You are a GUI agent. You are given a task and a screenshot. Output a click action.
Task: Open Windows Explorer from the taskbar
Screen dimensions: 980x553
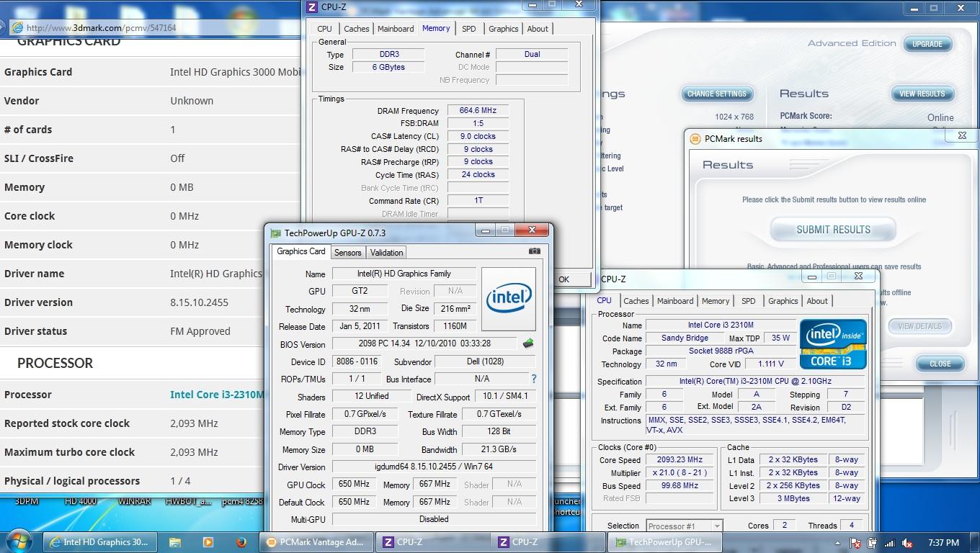tap(175, 542)
